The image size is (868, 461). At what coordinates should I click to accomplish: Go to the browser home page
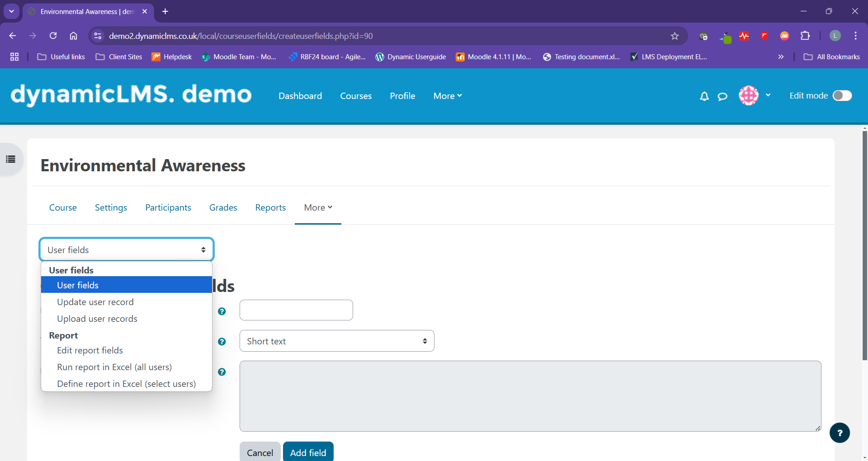[x=73, y=36]
